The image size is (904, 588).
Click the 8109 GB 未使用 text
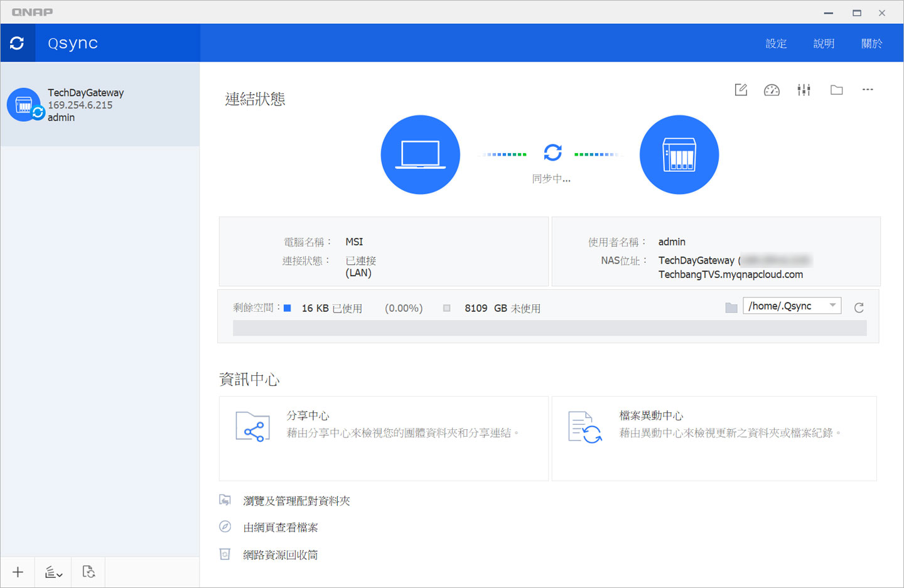tap(502, 308)
